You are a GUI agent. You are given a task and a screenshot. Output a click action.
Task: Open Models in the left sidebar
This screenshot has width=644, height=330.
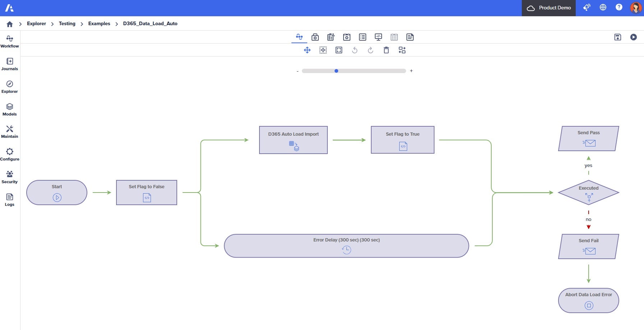10,109
